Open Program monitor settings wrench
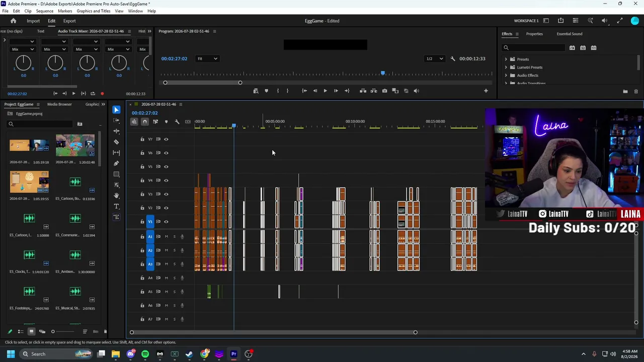The width and height of the screenshot is (644, 362). click(452, 59)
